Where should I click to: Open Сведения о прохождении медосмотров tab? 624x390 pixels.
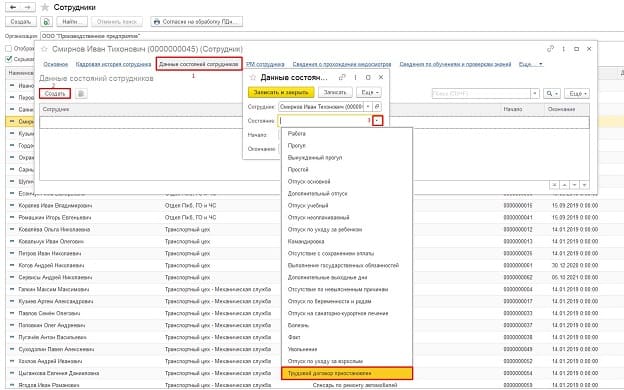pyautogui.click(x=342, y=64)
